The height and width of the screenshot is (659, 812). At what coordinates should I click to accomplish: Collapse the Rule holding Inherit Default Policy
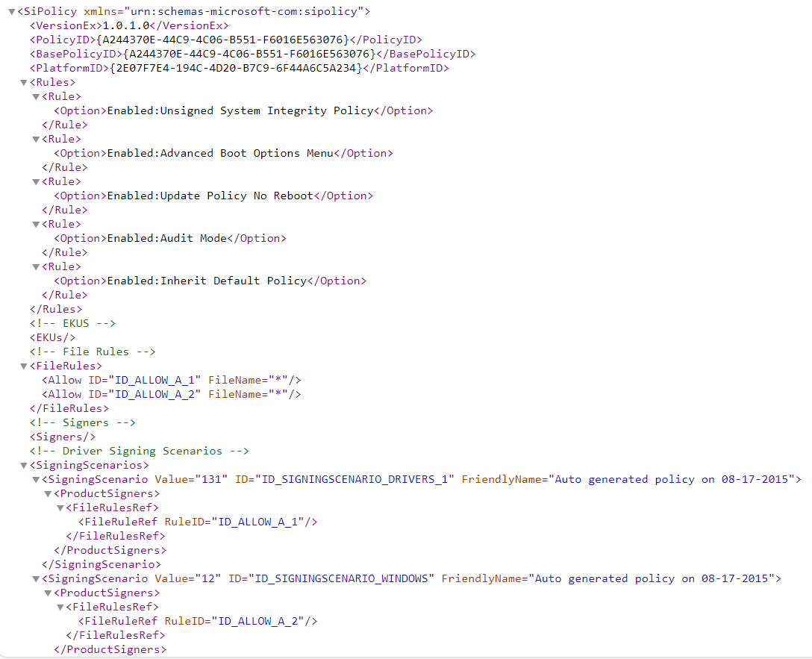[x=36, y=267]
